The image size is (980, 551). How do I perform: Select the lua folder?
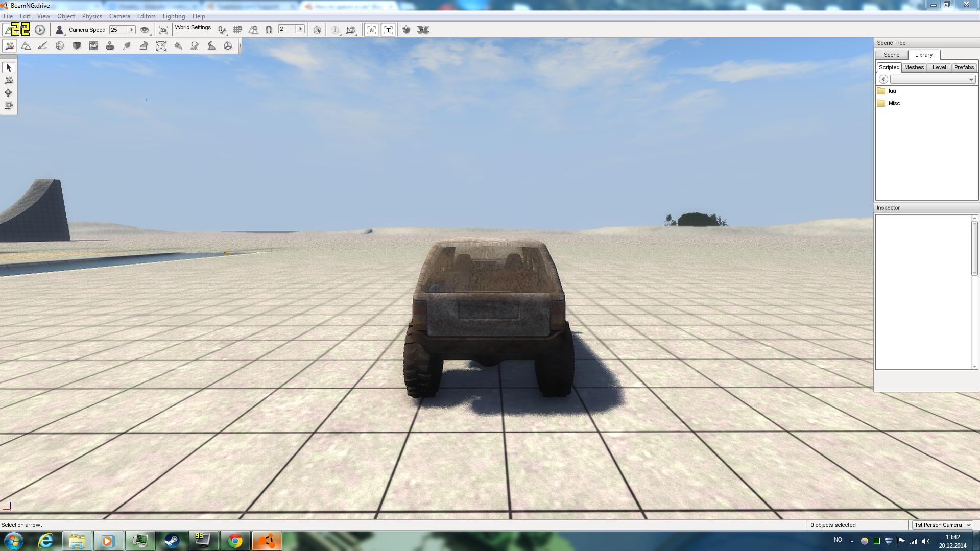click(887, 91)
